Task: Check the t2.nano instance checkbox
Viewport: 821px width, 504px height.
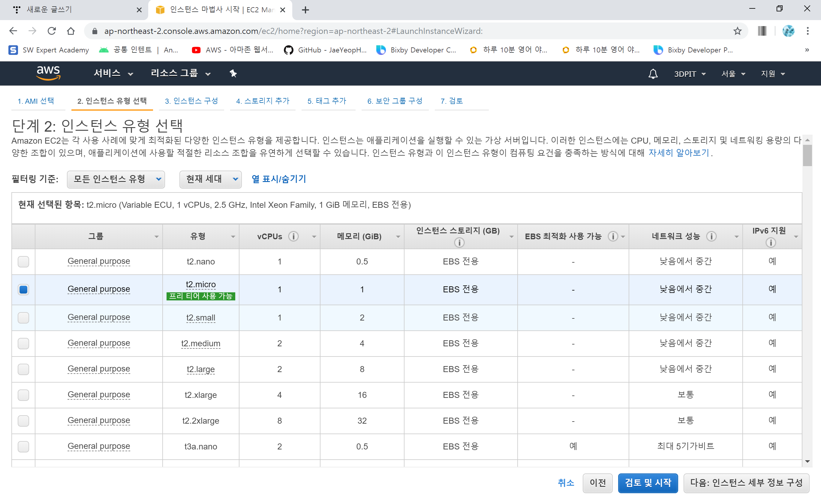Action: [x=23, y=262]
